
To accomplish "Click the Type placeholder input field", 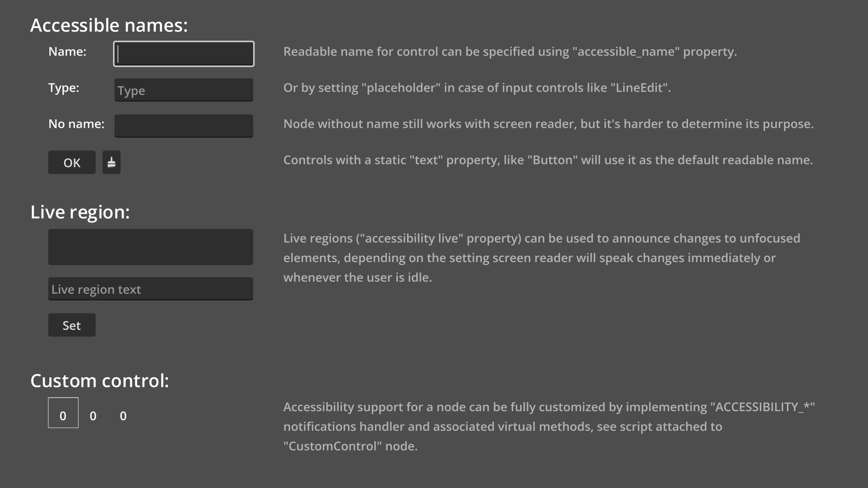I will click(x=184, y=90).
